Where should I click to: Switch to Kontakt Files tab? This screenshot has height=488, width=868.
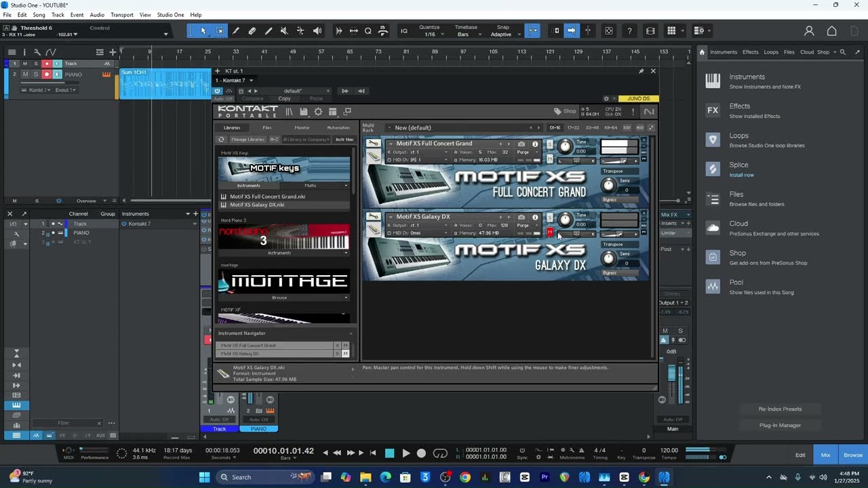[x=267, y=127]
